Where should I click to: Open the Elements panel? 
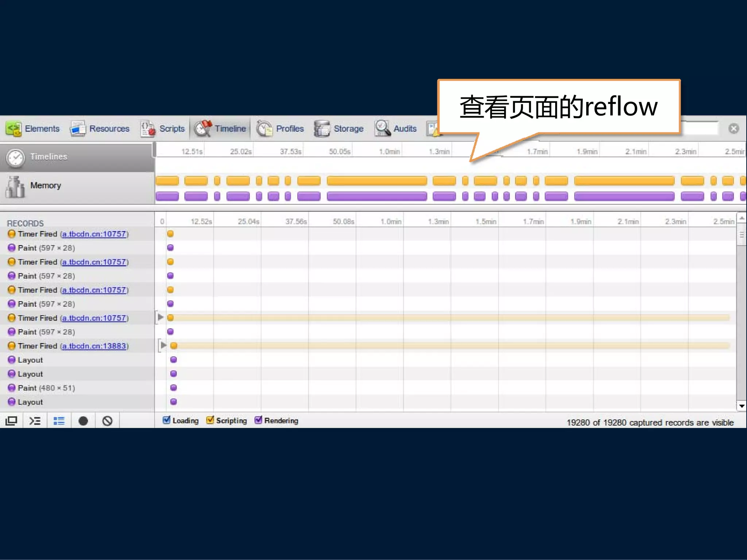pyautogui.click(x=33, y=129)
